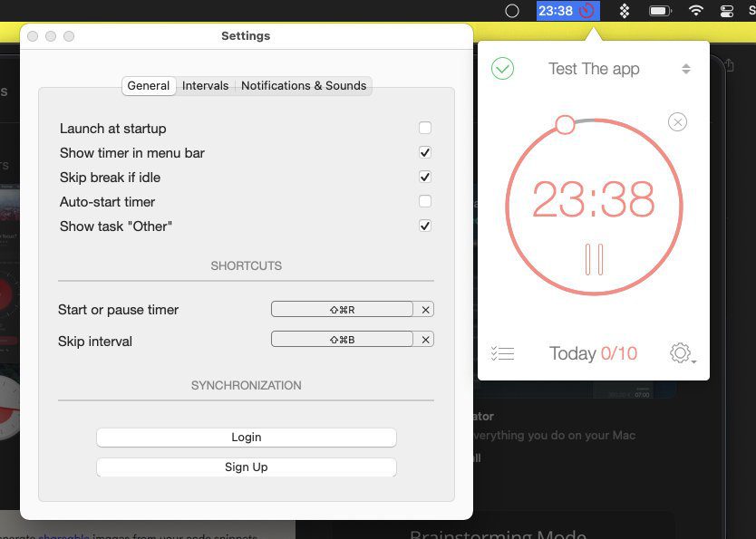Expand the Test The app task selector
This screenshot has width=756, height=539.
(x=685, y=69)
